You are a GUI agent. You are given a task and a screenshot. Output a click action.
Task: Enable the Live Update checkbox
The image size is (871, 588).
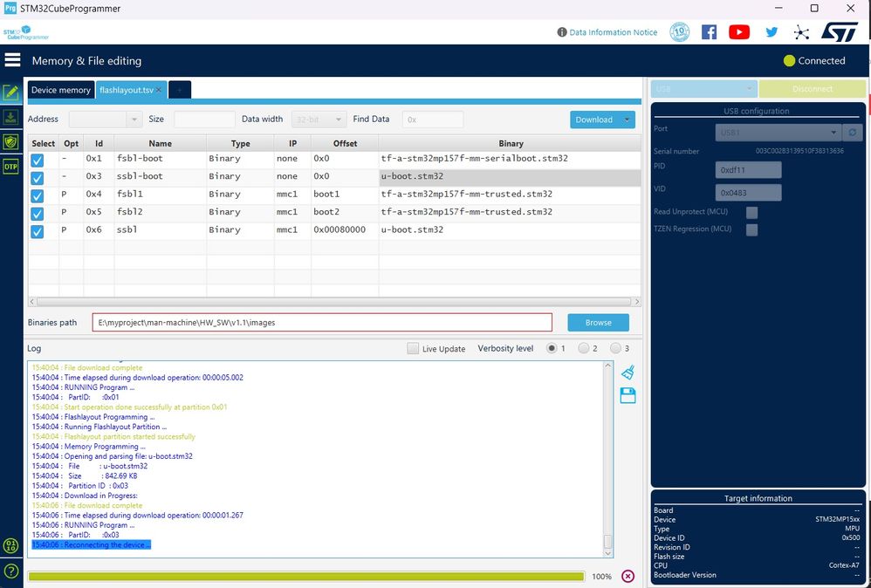(414, 349)
